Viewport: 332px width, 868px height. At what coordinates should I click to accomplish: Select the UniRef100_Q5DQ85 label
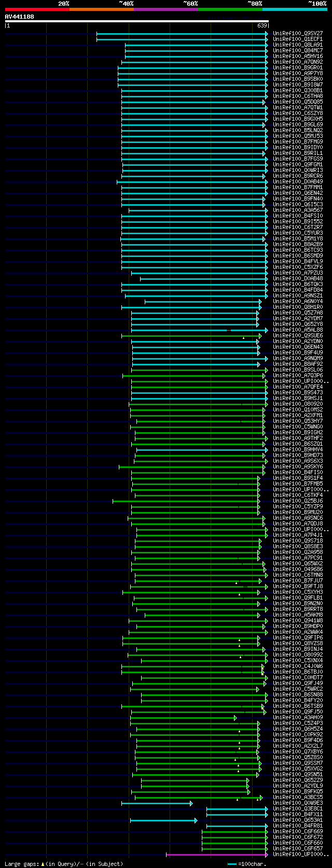click(298, 102)
